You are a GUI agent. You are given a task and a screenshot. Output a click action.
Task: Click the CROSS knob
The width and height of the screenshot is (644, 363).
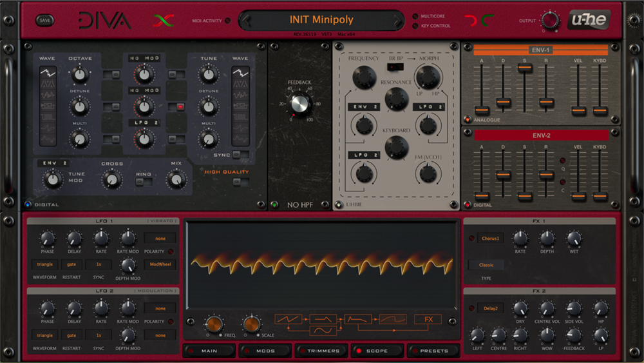[x=111, y=180]
